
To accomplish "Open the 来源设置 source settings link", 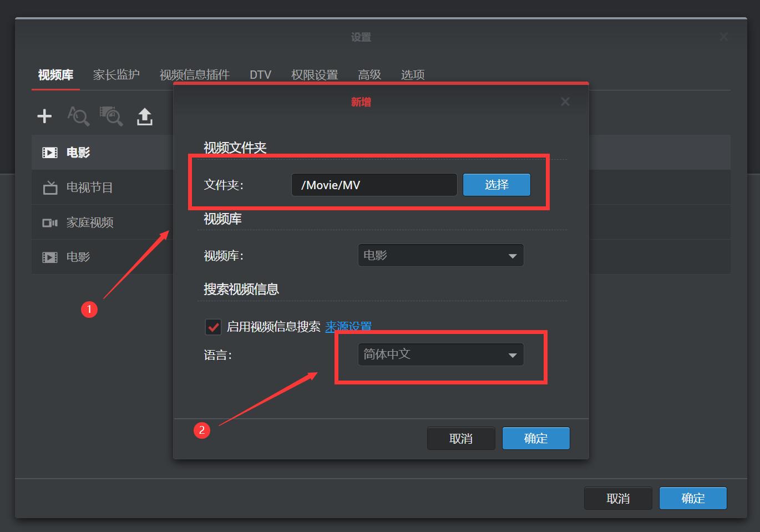I will click(348, 327).
